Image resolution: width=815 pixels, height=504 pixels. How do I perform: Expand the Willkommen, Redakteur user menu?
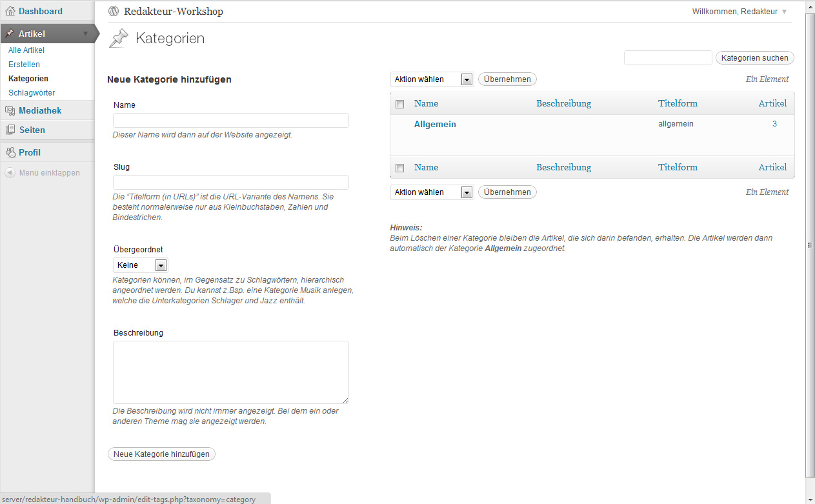(x=784, y=12)
